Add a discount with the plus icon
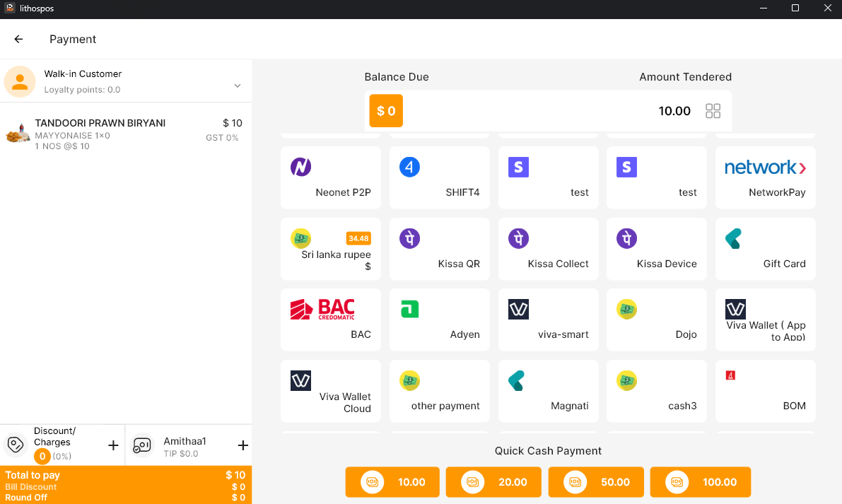This screenshot has height=504, width=842. coord(113,445)
